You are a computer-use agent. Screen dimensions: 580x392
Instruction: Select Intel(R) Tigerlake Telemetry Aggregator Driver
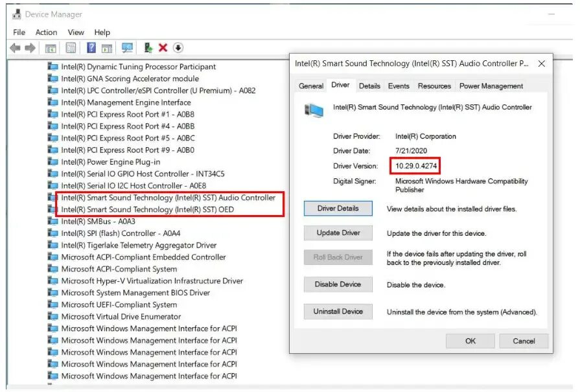click(139, 245)
